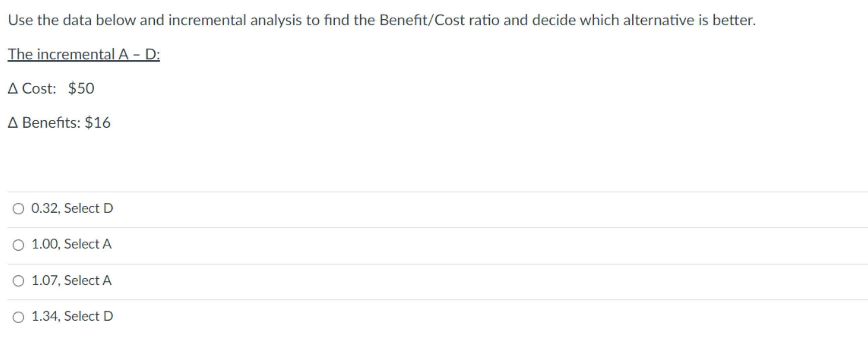Select the radio button for "0.32, Select D"
Screen dimensions: 868x342
click(18, 208)
